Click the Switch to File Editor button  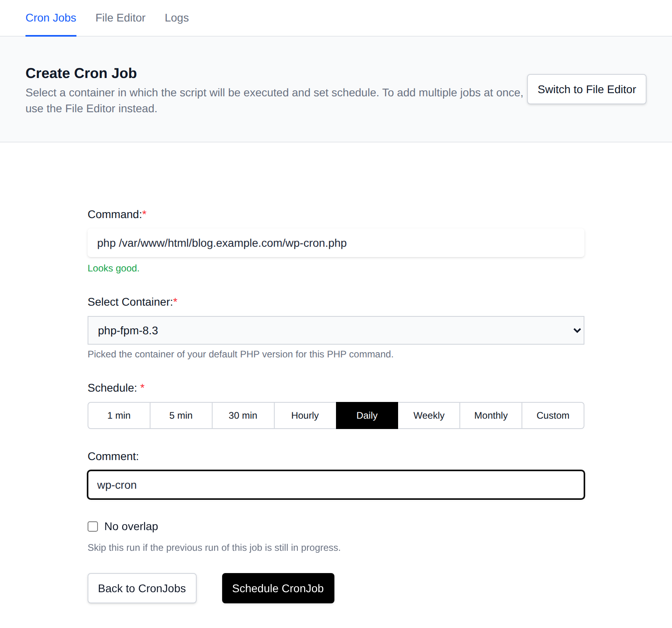coord(586,89)
